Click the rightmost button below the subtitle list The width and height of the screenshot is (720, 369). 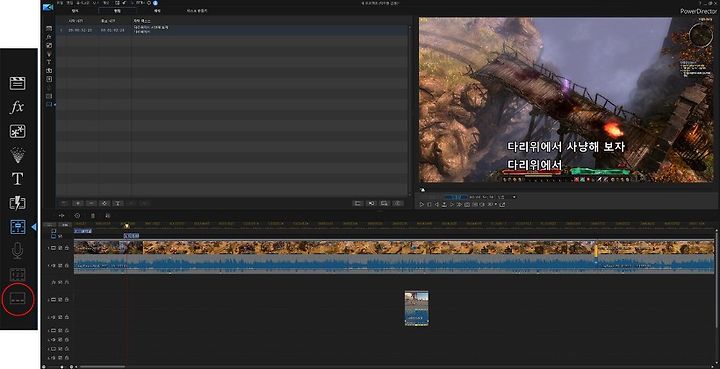[399, 203]
